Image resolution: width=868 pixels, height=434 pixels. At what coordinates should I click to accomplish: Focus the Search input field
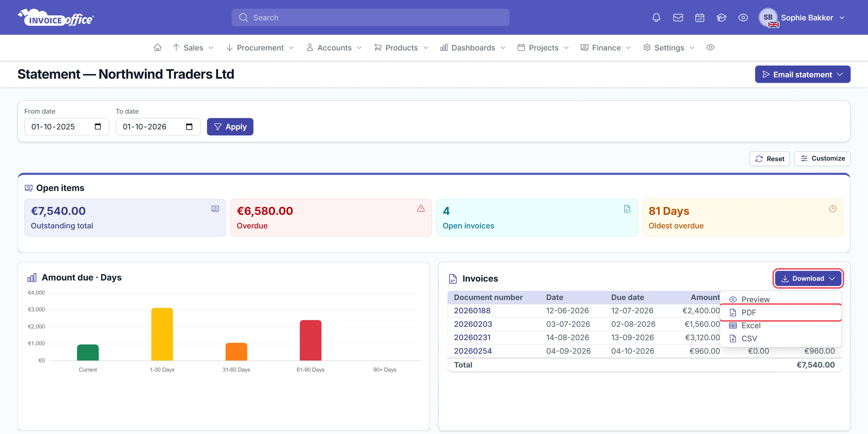370,18
